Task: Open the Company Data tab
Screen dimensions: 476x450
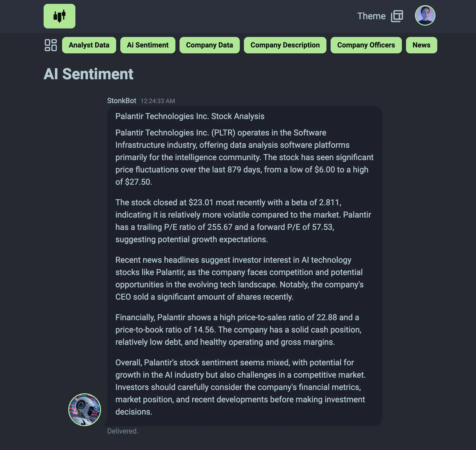Action: point(210,45)
